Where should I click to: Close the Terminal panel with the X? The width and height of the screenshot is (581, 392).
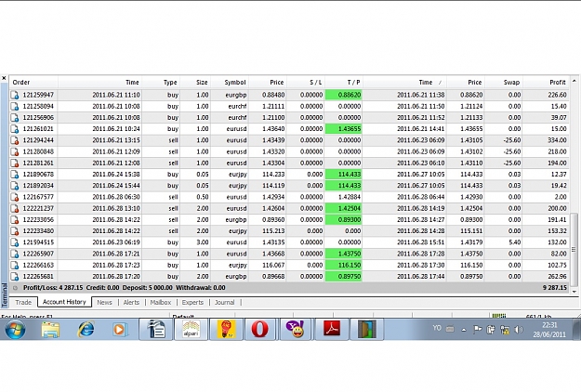click(4, 78)
